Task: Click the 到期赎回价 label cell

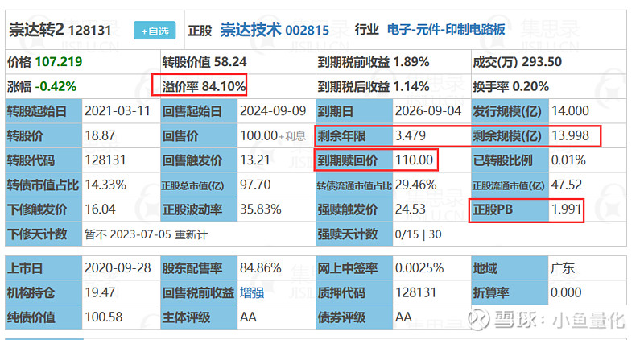Action: [x=354, y=160]
